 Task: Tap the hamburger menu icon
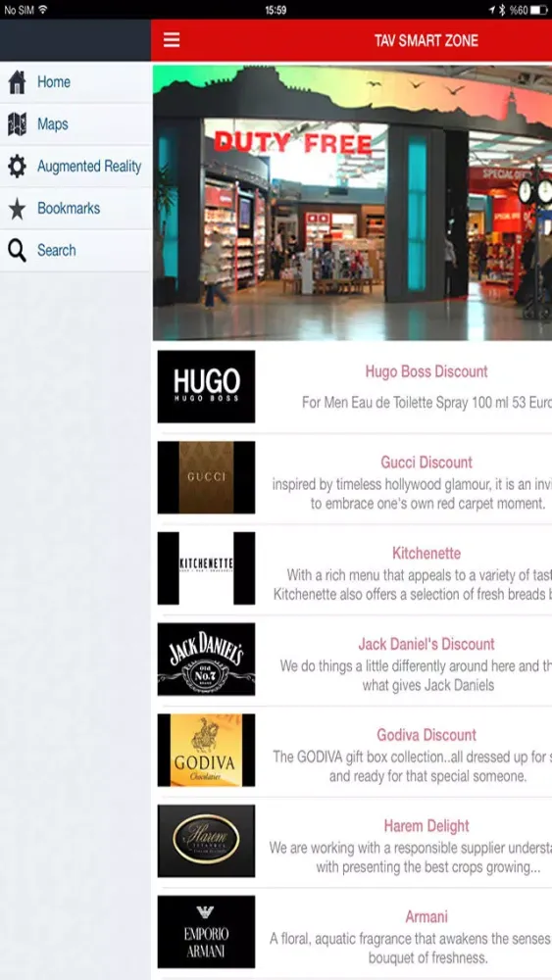click(172, 40)
